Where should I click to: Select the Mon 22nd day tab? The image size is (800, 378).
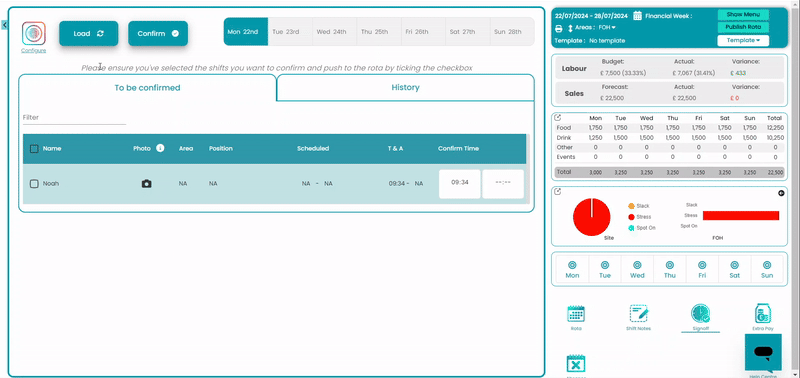coord(245,32)
